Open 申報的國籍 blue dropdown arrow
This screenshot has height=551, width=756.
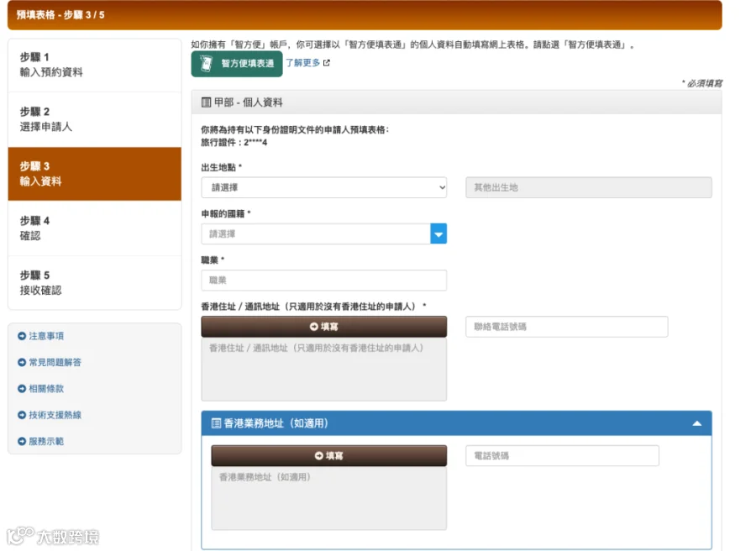[x=438, y=234]
